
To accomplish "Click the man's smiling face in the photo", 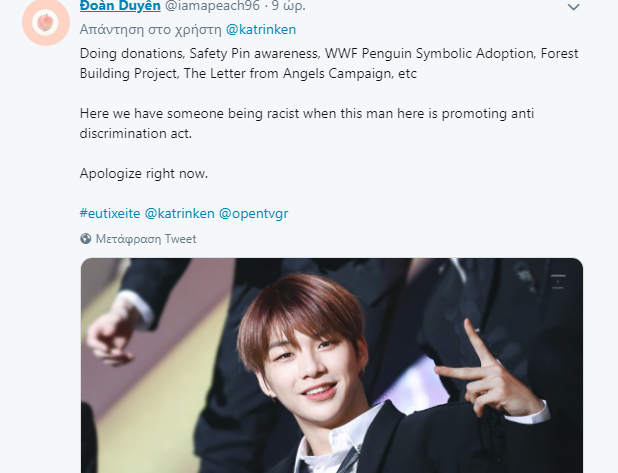I will (x=321, y=360).
